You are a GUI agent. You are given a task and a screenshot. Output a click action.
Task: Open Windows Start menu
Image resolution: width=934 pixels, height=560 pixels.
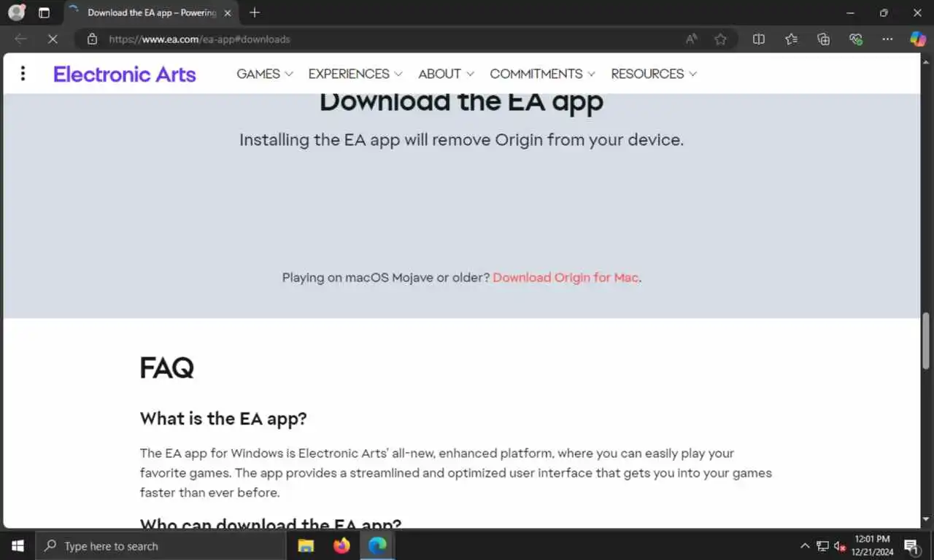pyautogui.click(x=18, y=545)
